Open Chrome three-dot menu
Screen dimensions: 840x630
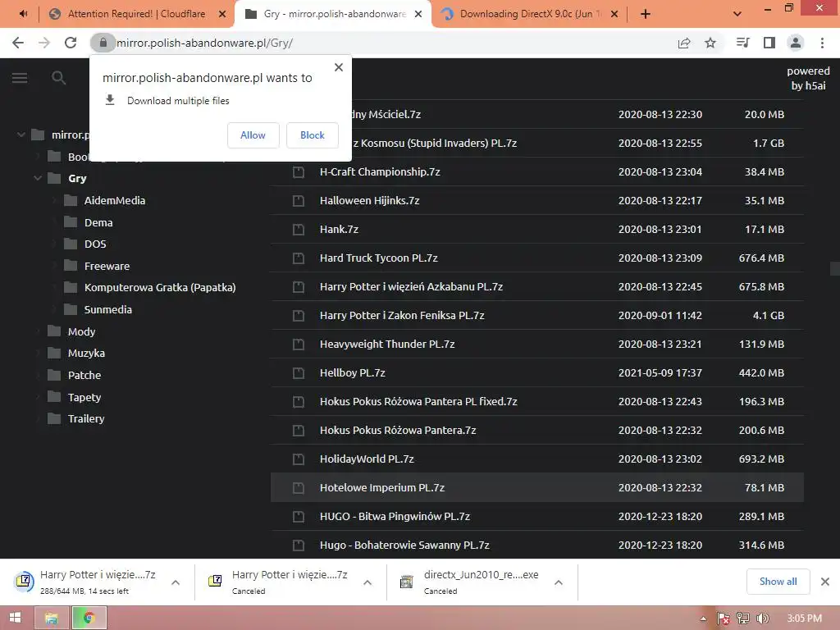tap(822, 43)
